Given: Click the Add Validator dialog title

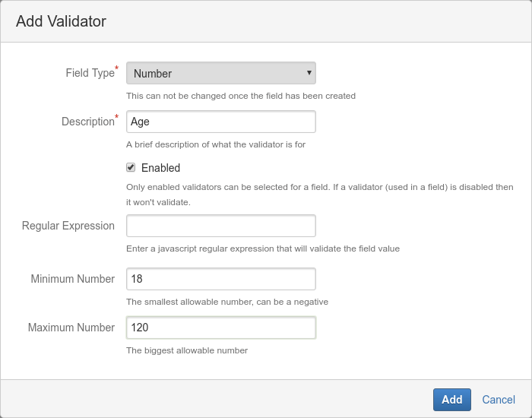Looking at the screenshot, I should click(x=61, y=21).
